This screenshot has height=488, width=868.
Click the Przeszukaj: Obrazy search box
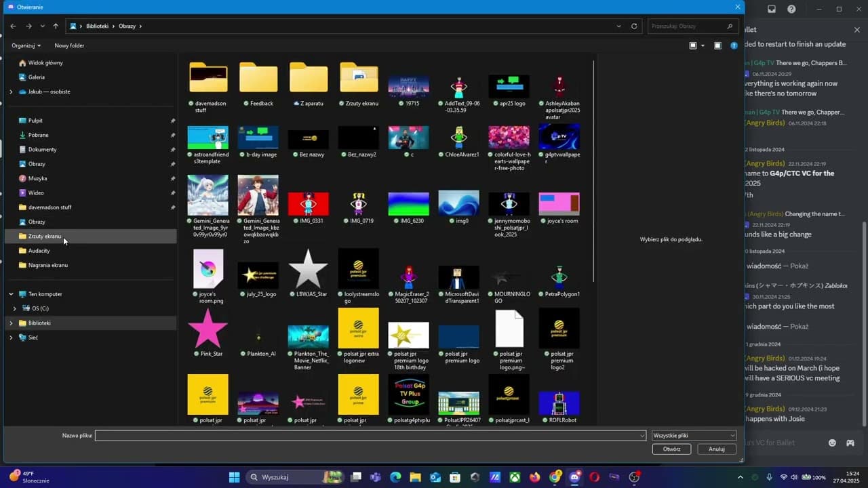click(x=692, y=26)
